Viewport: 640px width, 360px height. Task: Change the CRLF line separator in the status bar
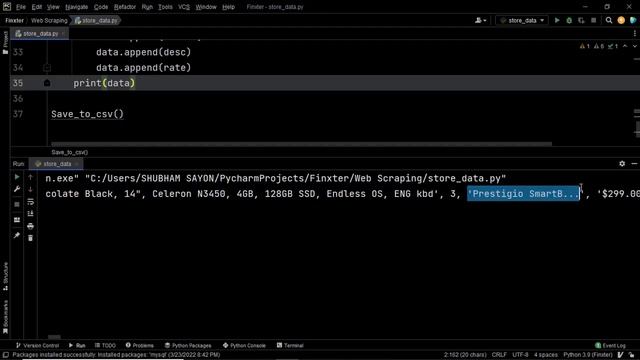tap(499, 355)
